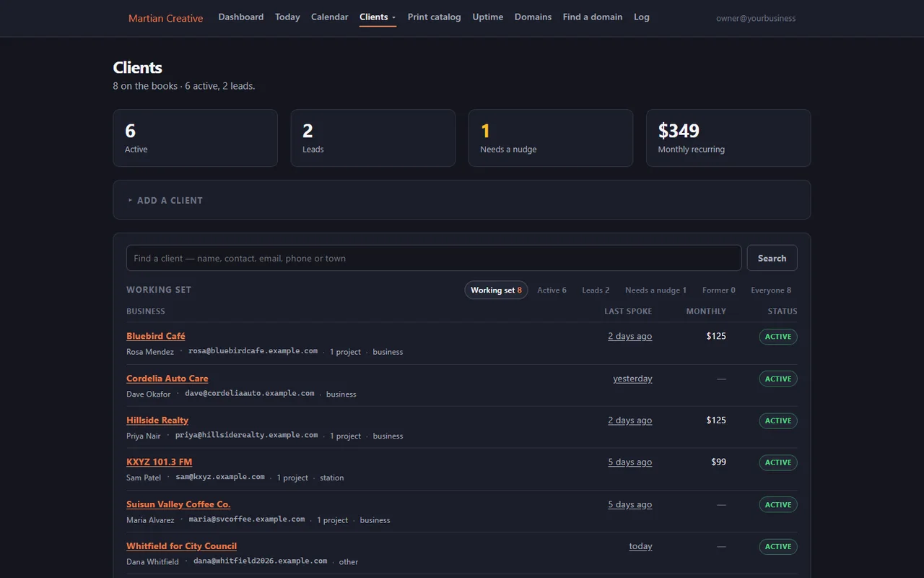
Task: Click the owner@yourbusiness account label
Action: coord(756,18)
